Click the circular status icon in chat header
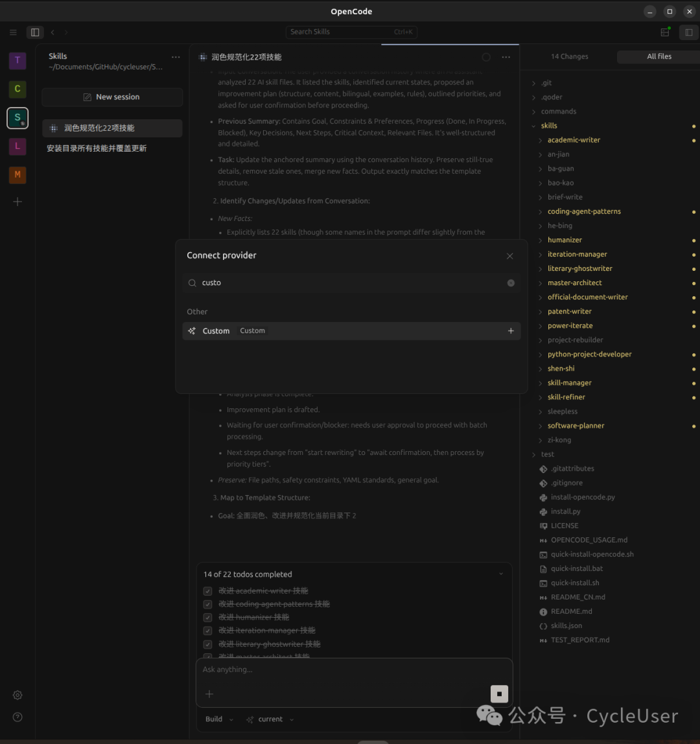The height and width of the screenshot is (744, 700). tap(486, 57)
